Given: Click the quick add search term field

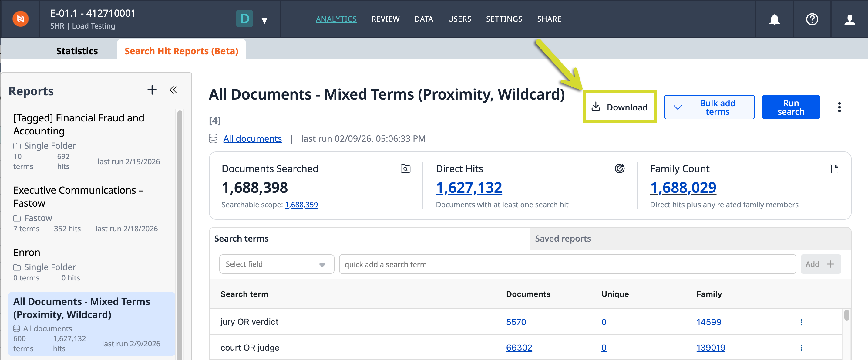Looking at the screenshot, I should coord(567,264).
